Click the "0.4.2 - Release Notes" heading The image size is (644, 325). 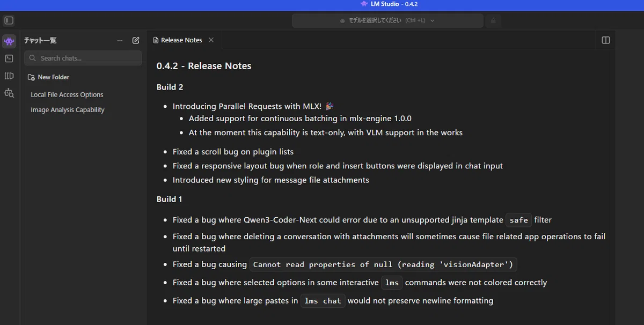[x=204, y=66]
